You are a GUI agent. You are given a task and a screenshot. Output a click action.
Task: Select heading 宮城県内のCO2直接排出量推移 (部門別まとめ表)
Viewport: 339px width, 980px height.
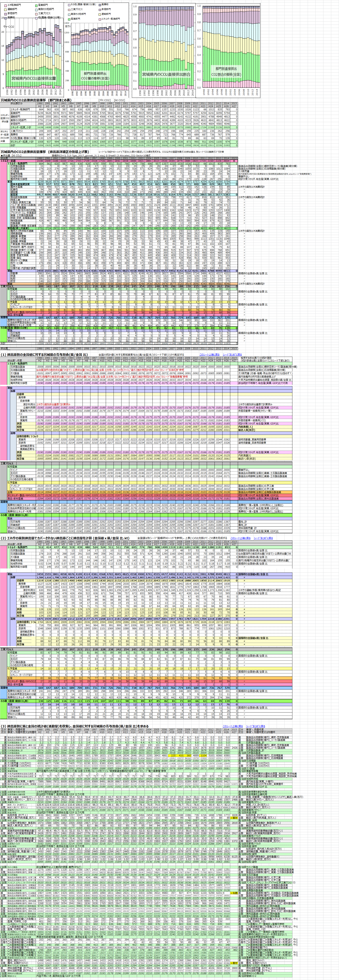pyautogui.click(x=36, y=100)
